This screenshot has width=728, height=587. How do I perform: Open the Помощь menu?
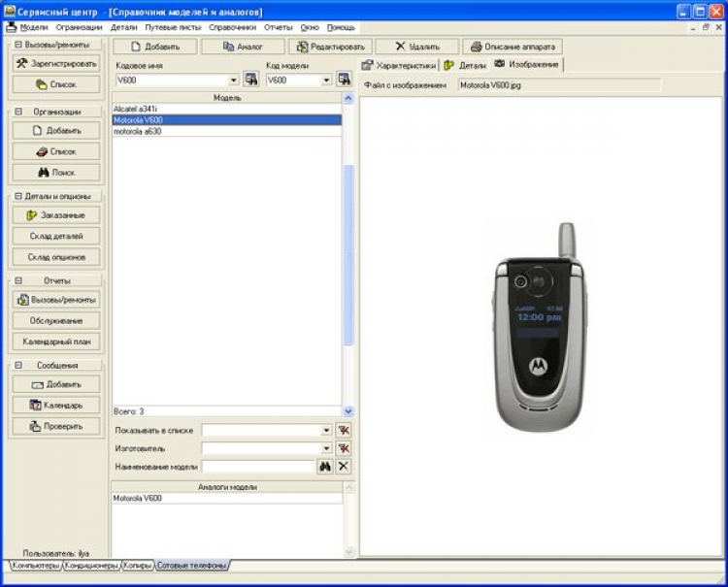341,27
